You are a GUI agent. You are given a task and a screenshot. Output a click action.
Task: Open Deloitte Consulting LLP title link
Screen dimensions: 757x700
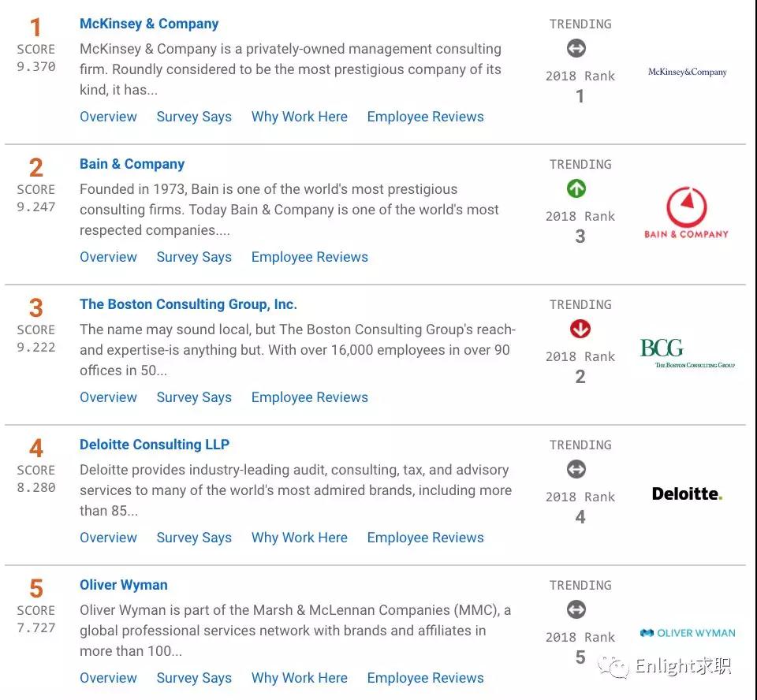click(x=155, y=445)
